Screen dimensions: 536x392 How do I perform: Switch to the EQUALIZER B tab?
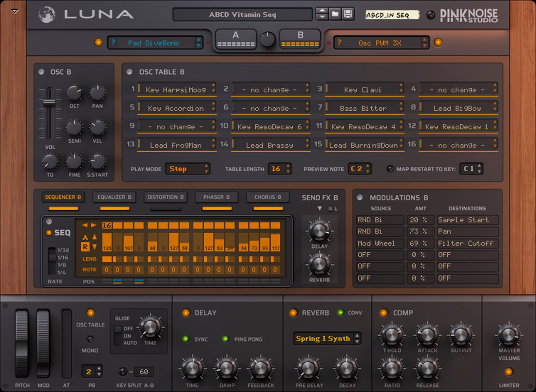point(114,197)
